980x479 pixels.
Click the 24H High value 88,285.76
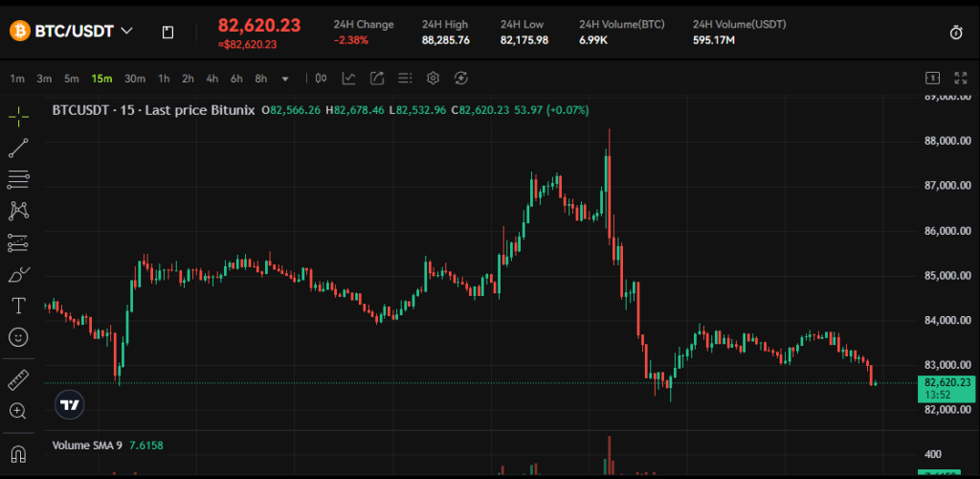(446, 40)
